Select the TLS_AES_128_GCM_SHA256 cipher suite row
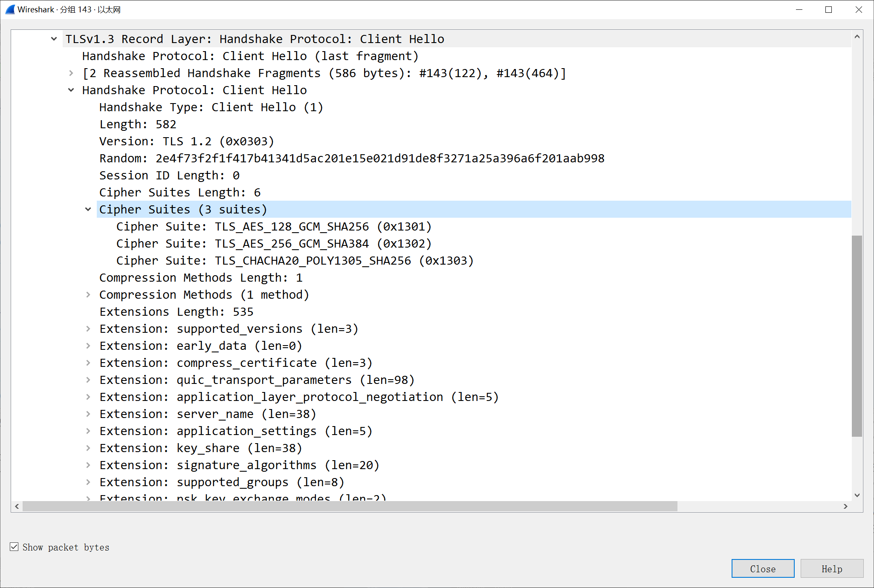 [x=274, y=226]
